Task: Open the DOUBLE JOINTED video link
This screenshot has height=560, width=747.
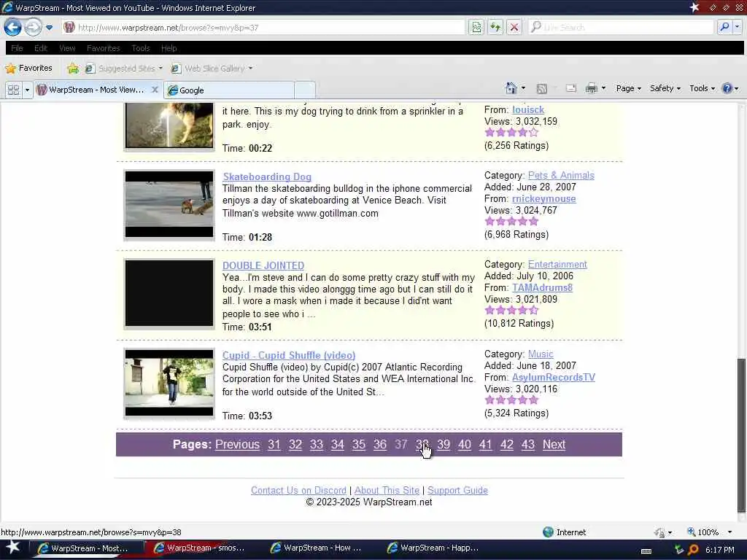Action: click(x=263, y=265)
